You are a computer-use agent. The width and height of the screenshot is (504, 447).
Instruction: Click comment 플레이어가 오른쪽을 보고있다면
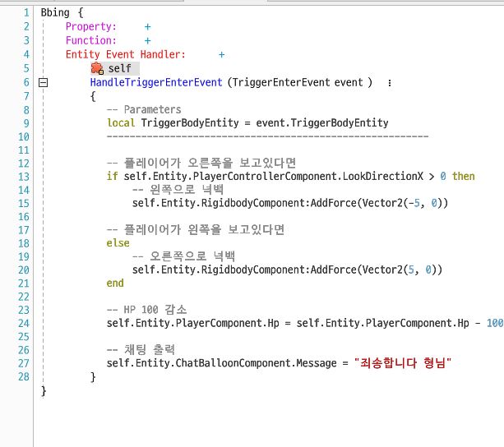click(x=201, y=163)
